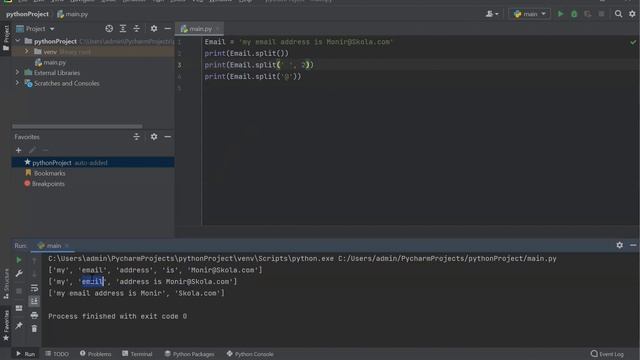The height and width of the screenshot is (360, 640).
Task: Click the main.py breadcrumb at top
Action: click(72, 14)
